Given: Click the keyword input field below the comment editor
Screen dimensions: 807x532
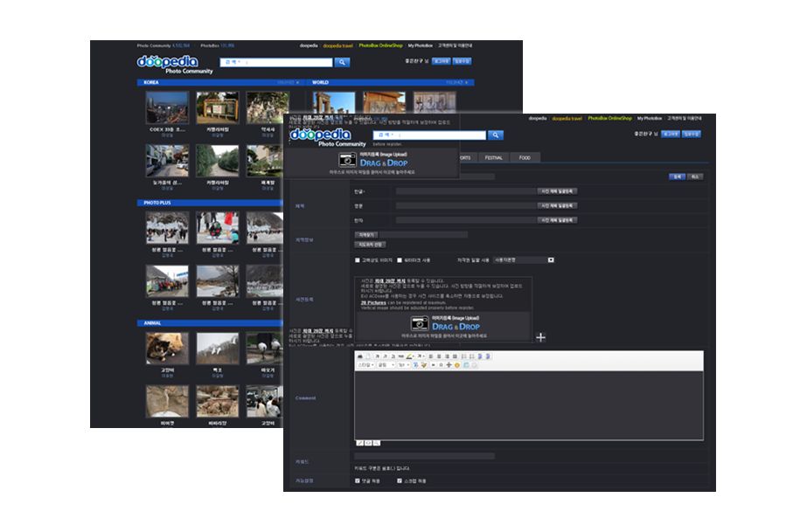Looking at the screenshot, I should click(425, 456).
